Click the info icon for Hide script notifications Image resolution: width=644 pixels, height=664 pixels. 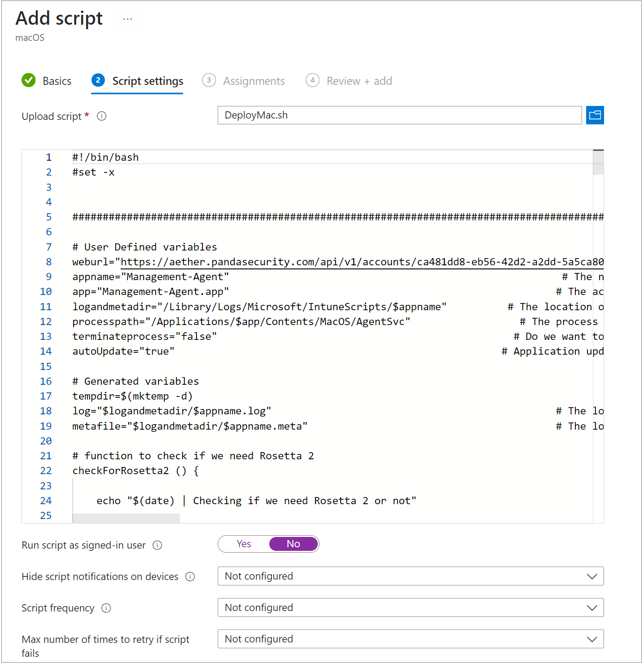190,576
